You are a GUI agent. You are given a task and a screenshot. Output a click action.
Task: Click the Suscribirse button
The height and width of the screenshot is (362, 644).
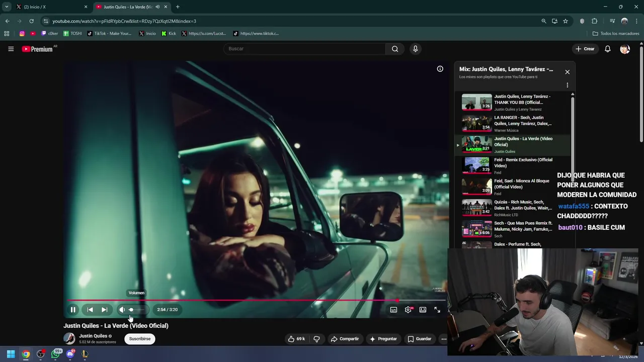pyautogui.click(x=140, y=339)
